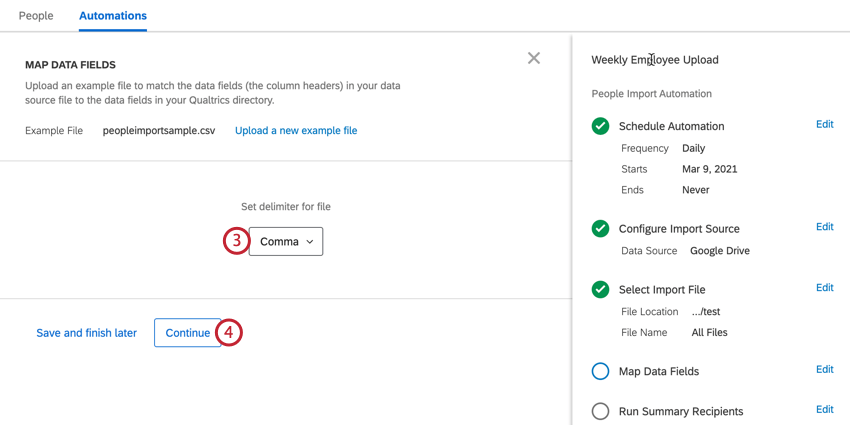Click the red step 4 marker
Image resolution: width=850 pixels, height=425 pixels.
(229, 333)
